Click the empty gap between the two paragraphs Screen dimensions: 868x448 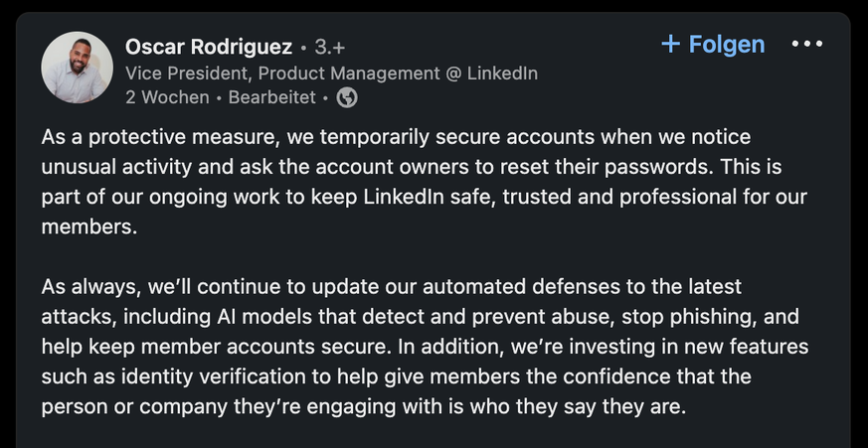424,256
